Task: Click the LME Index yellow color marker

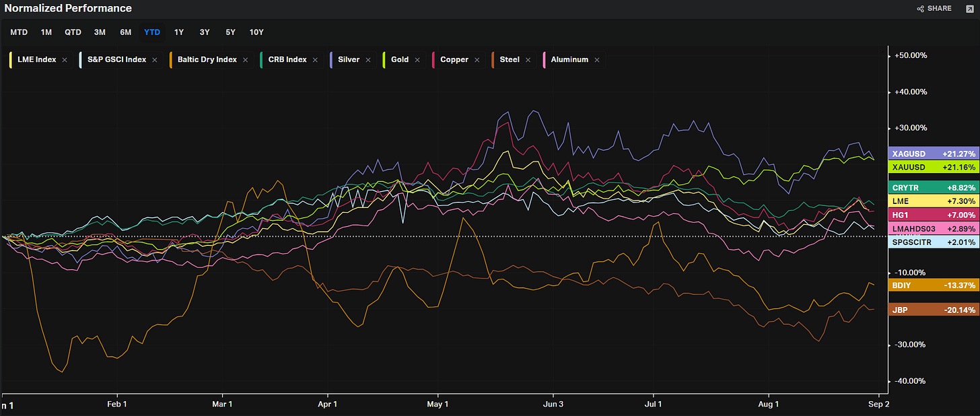Action: click(x=11, y=60)
